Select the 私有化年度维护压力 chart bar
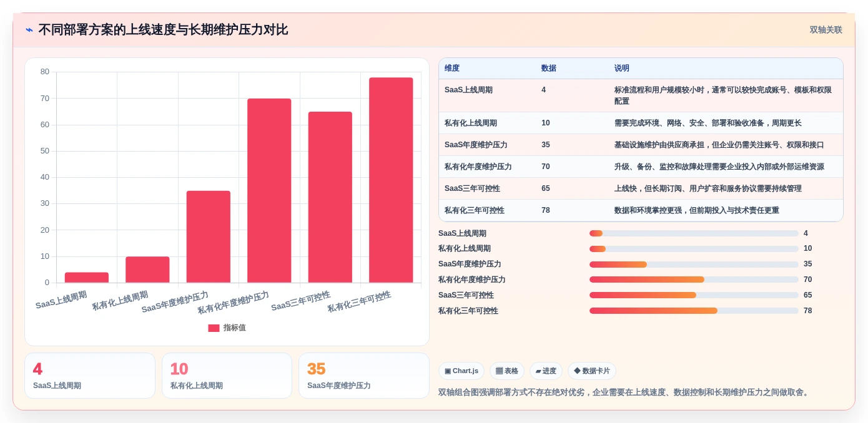Screen dimensions: 868x423 click(269, 190)
